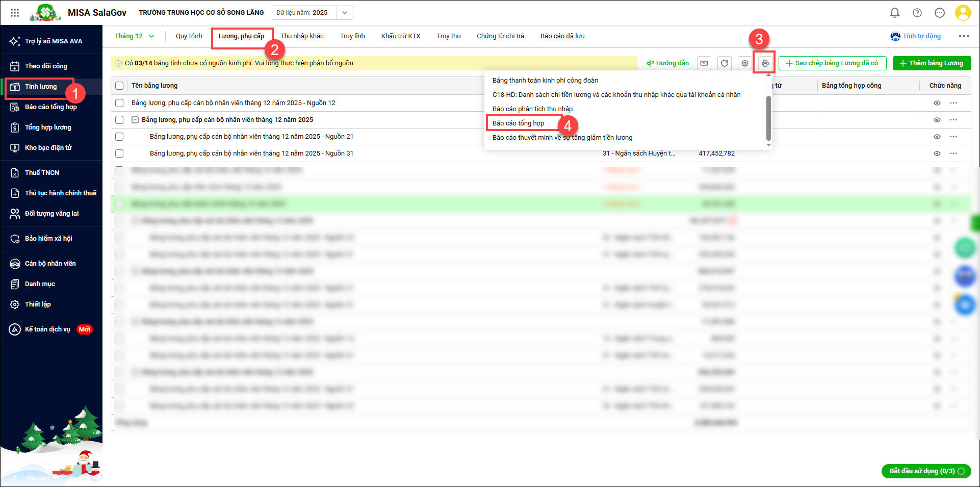The width and height of the screenshot is (980, 487).
Task: View the Nguồn 12 payroll via eye icon
Action: pos(937,103)
